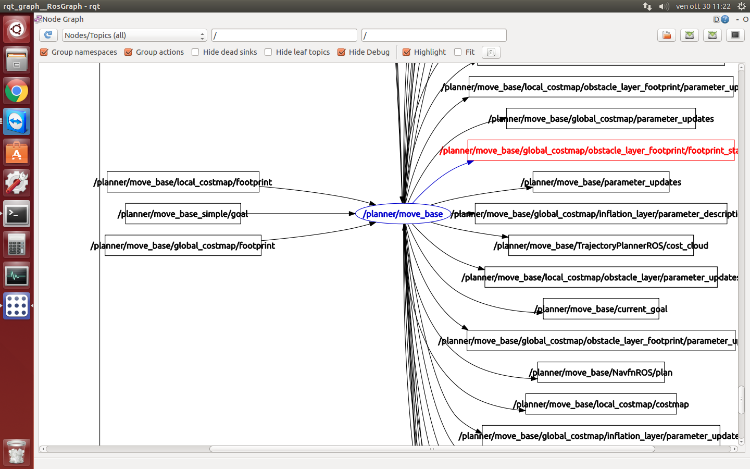The image size is (750, 469).
Task: Uncheck Group namespaces checkbox
Action: (x=44, y=52)
